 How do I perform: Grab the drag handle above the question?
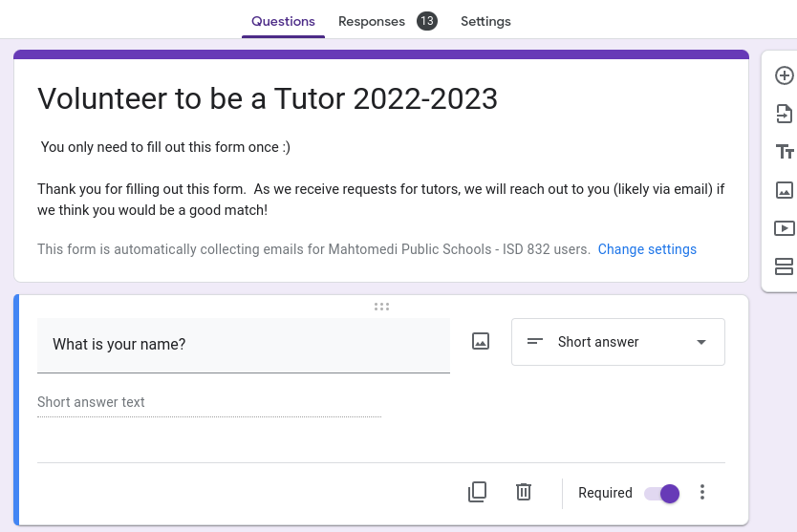[x=382, y=307]
